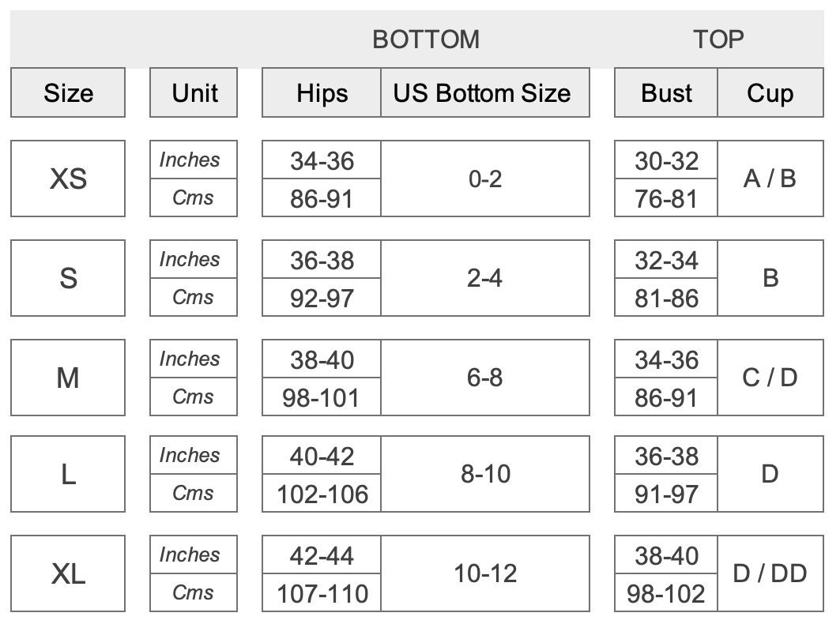Click the Hips column header
Image resolution: width=840 pixels, height=624 pixels.
322,92
